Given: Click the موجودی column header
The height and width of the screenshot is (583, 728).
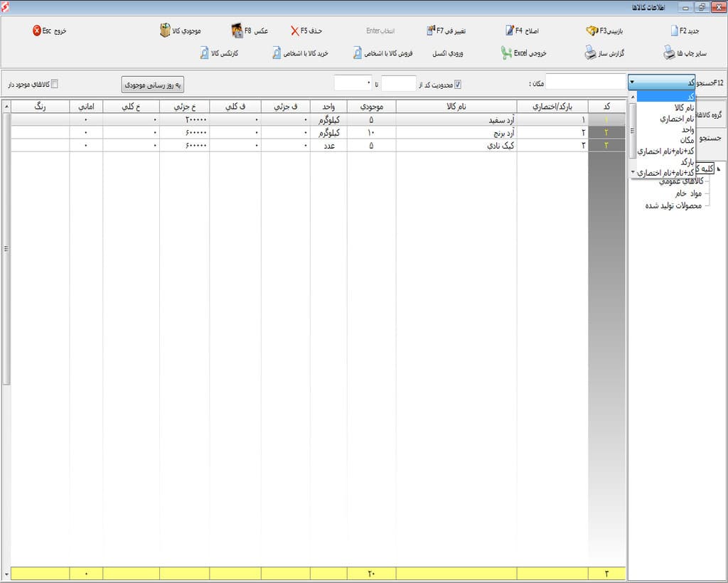Looking at the screenshot, I should (x=370, y=107).
